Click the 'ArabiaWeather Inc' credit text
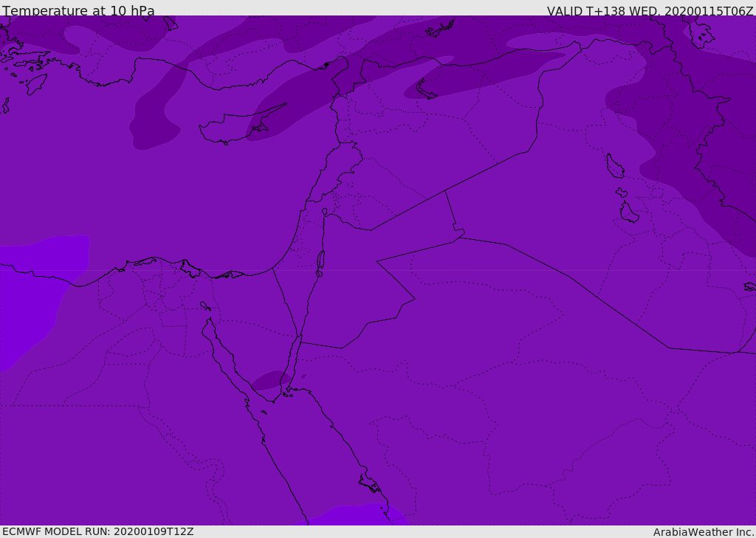 [x=703, y=532]
